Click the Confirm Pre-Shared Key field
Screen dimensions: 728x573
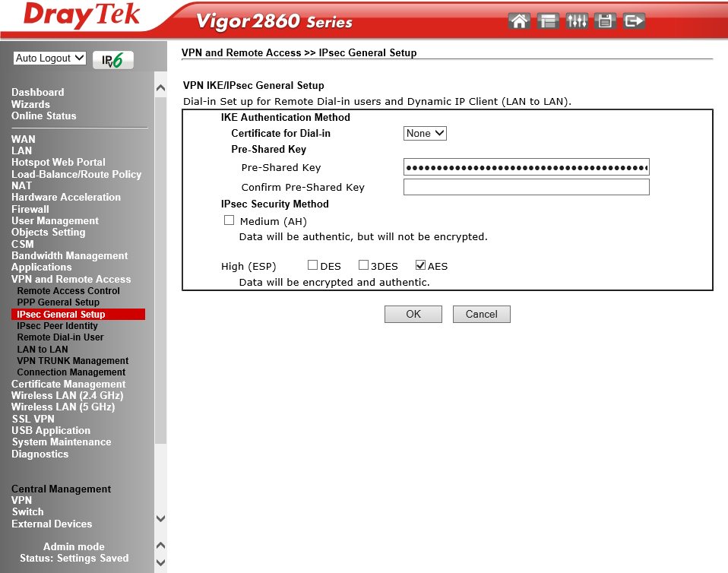(x=526, y=187)
